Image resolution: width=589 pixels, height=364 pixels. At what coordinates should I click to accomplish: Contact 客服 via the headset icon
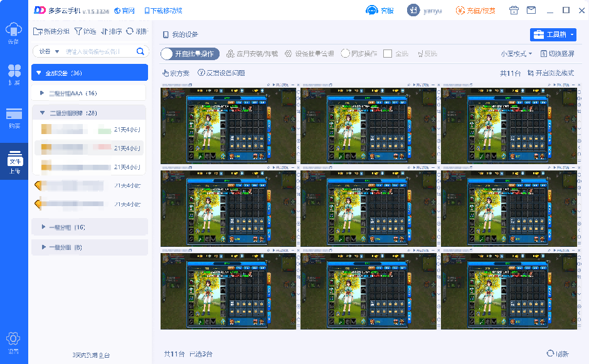(x=379, y=11)
